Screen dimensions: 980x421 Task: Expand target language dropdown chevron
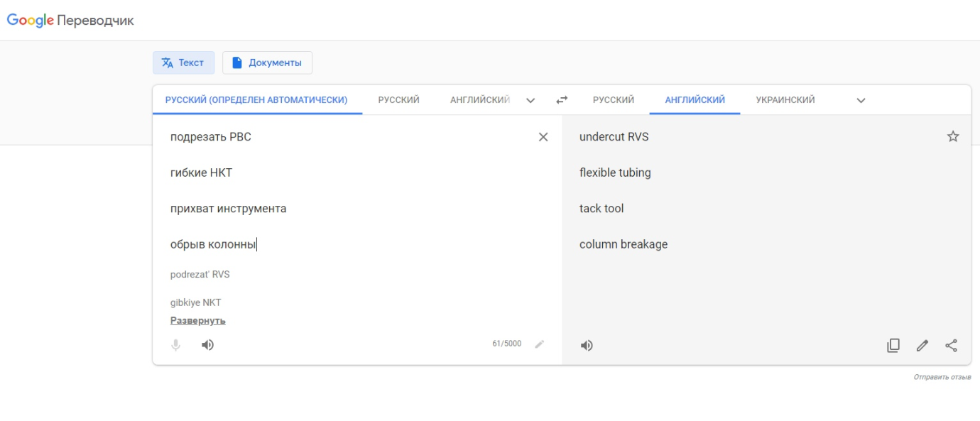[x=861, y=100]
